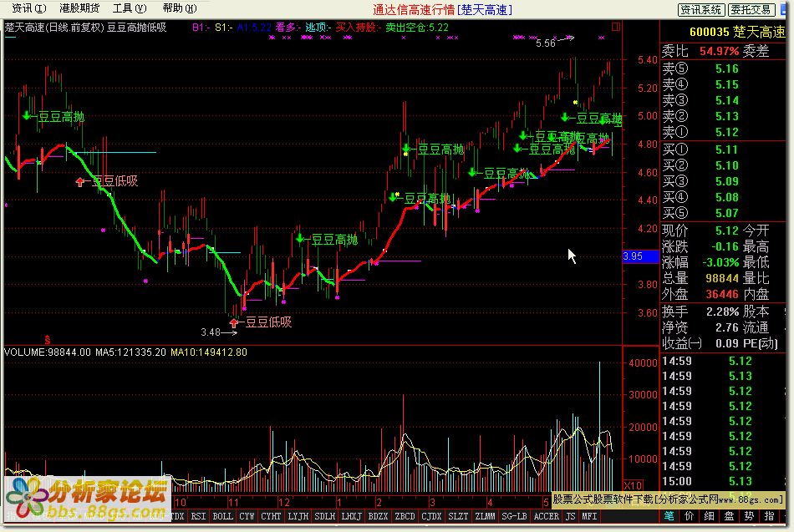The image size is (794, 532).
Task: Click the 委比 value 54.97%
Action: click(x=719, y=51)
